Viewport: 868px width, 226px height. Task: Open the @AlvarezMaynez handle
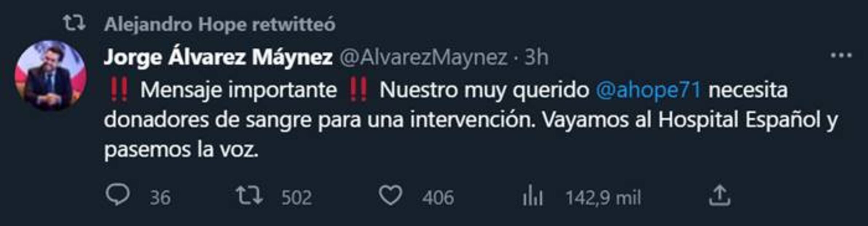click(x=423, y=58)
